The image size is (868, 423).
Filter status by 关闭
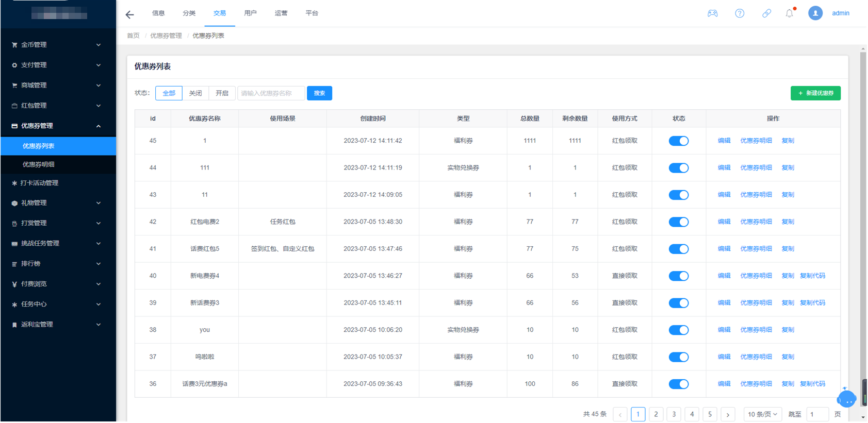click(195, 93)
